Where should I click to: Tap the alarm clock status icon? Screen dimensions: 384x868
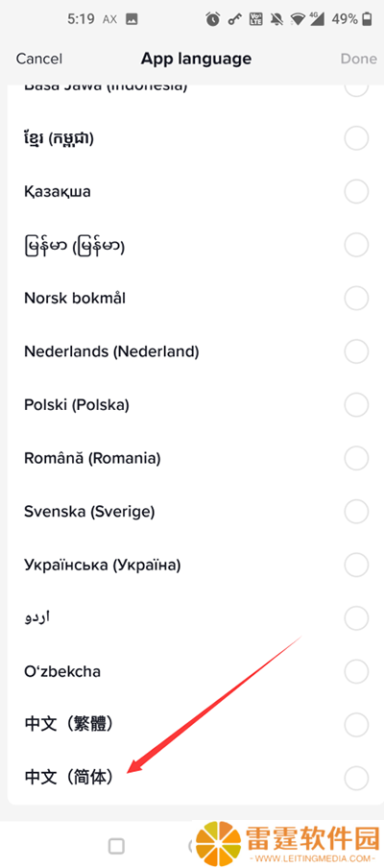tap(213, 19)
